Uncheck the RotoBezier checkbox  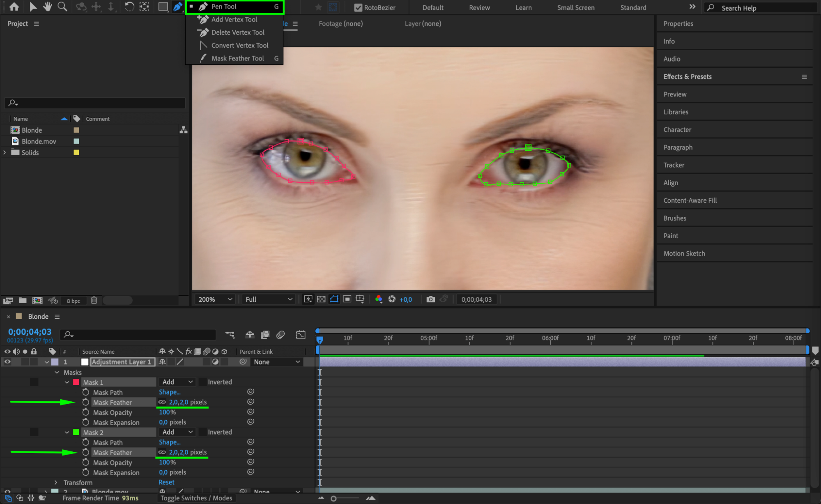point(358,7)
